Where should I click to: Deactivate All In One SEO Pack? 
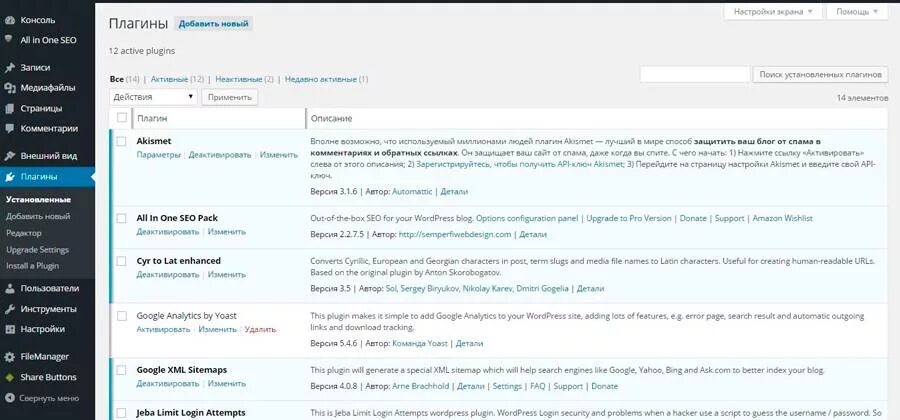(168, 232)
